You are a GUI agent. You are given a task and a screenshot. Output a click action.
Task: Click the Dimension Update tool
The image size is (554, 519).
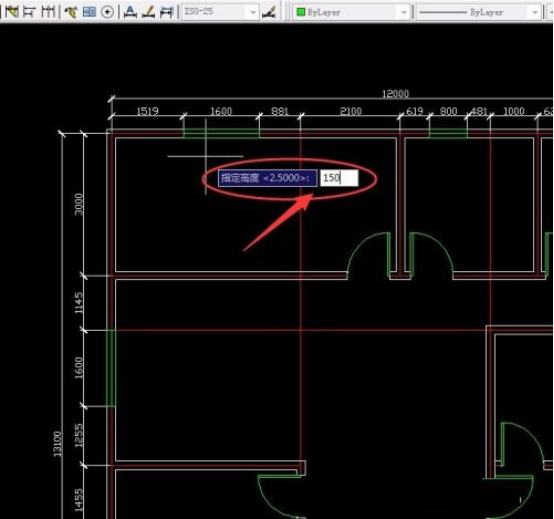166,12
